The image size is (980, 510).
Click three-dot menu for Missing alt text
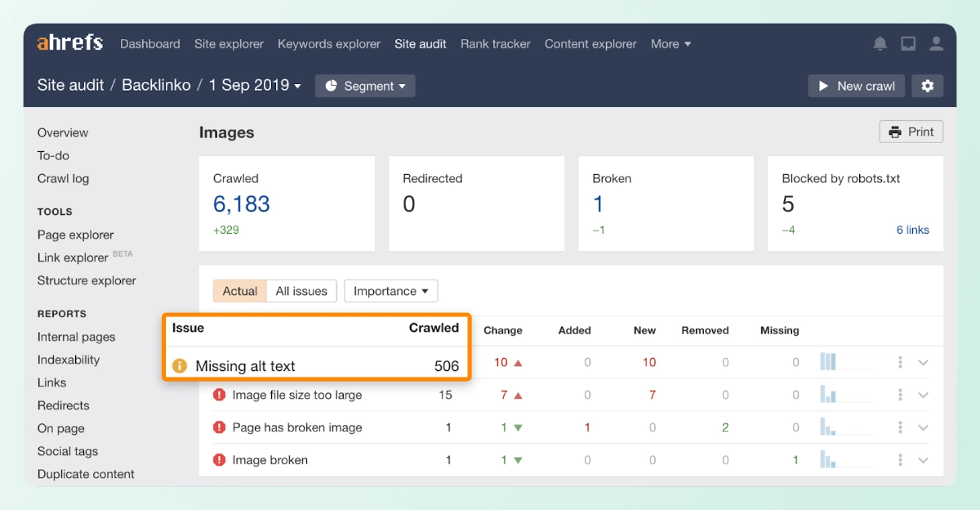coord(900,362)
